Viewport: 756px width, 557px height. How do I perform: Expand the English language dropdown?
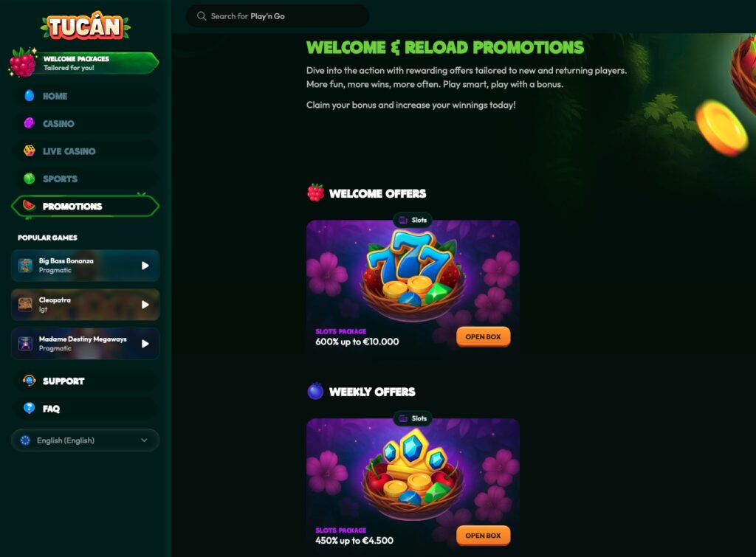pyautogui.click(x=86, y=440)
